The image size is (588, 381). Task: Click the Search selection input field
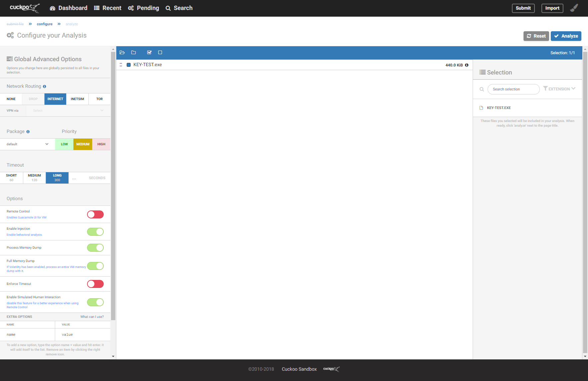coord(513,89)
